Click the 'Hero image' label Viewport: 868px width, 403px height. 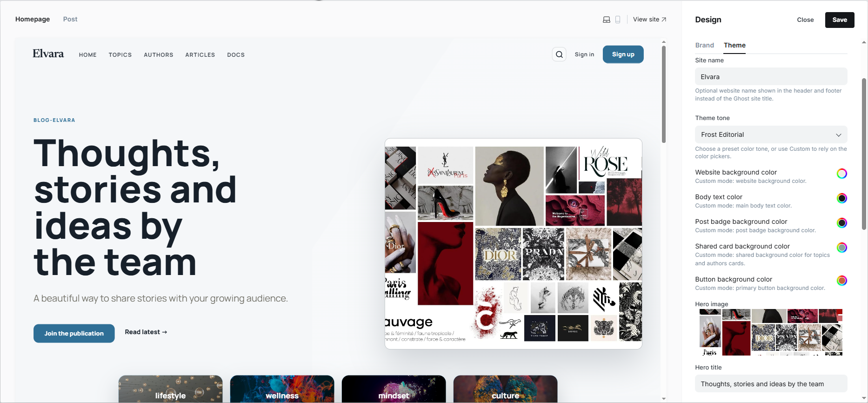click(711, 304)
